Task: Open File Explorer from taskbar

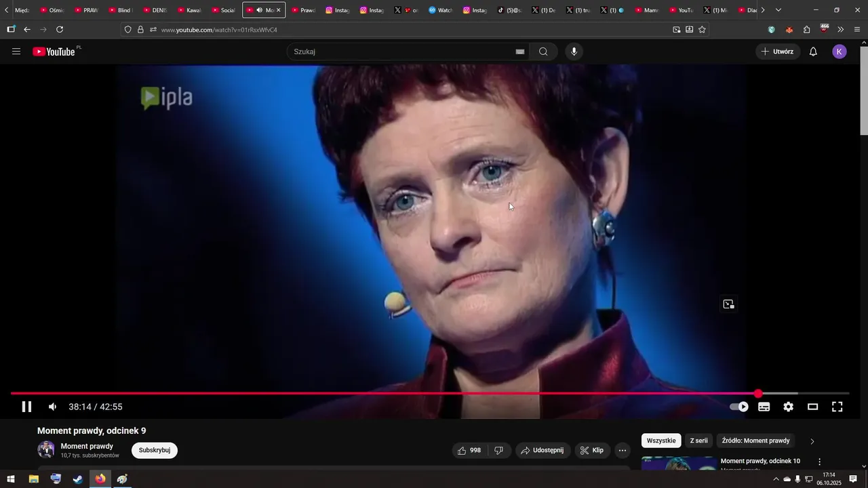Action: (33, 479)
